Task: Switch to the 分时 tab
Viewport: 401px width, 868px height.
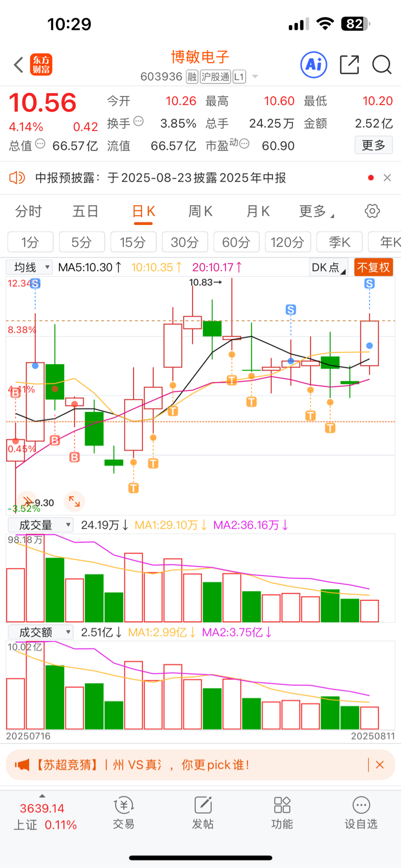Action: point(29,212)
